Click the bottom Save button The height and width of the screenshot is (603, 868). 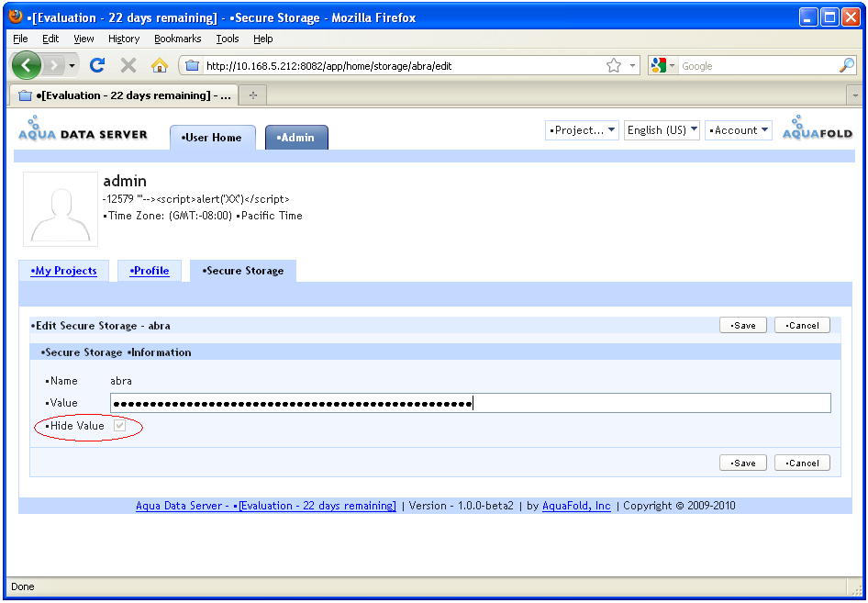743,463
